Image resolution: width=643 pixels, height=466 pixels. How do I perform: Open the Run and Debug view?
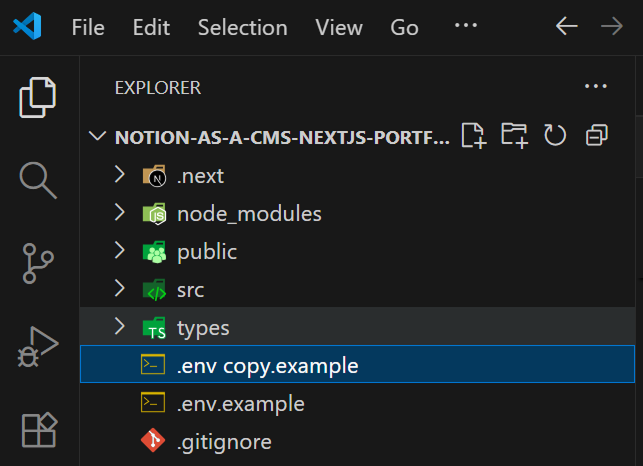click(x=38, y=347)
